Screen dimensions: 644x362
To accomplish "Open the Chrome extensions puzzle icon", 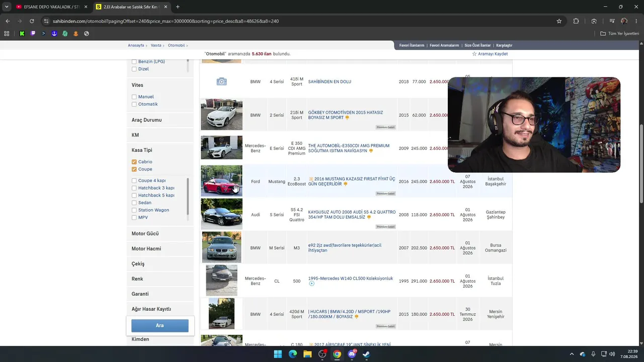I will [x=576, y=21].
